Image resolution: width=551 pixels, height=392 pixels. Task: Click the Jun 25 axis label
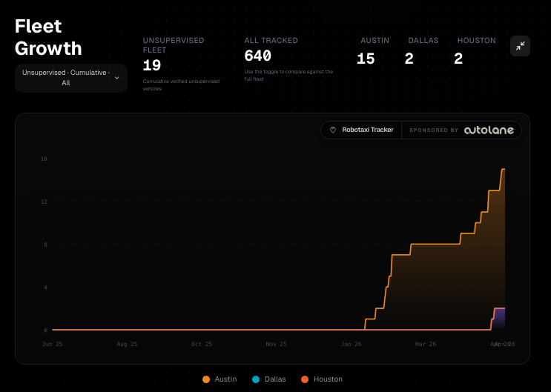(53, 344)
